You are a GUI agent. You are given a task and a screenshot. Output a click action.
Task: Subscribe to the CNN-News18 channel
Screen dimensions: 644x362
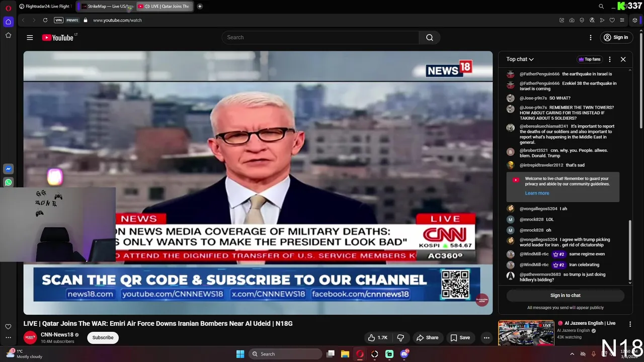coord(103,338)
